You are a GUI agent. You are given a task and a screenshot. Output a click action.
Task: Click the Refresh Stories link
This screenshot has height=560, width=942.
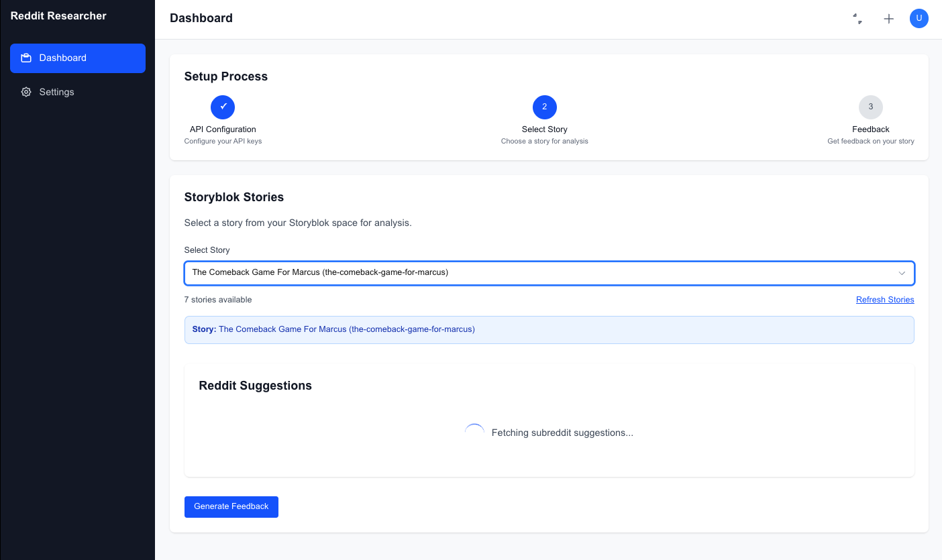point(885,300)
